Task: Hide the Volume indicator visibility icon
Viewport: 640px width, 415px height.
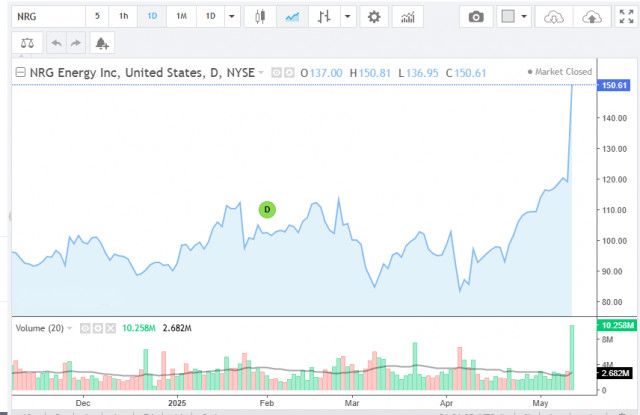Action: click(x=85, y=328)
